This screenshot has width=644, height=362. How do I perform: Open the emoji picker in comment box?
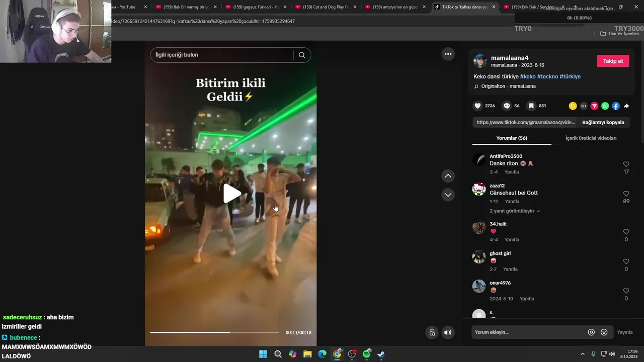(604, 332)
